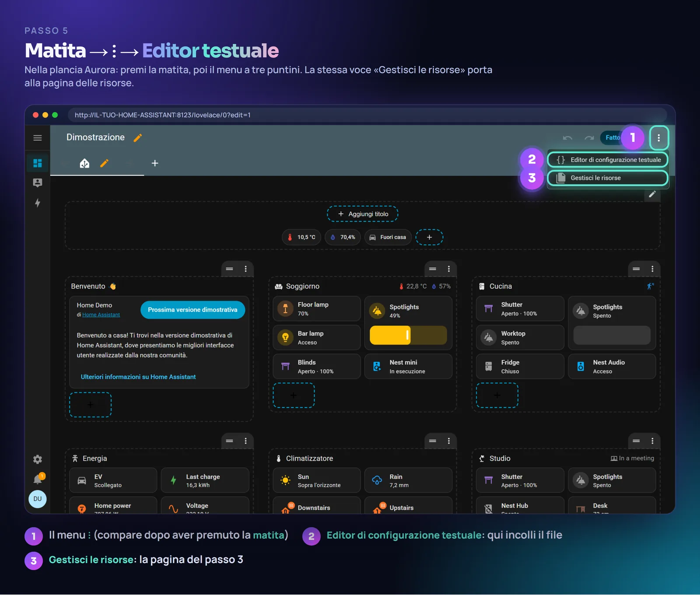
Task: Open the Energia section three-dot menu
Action: tap(246, 441)
